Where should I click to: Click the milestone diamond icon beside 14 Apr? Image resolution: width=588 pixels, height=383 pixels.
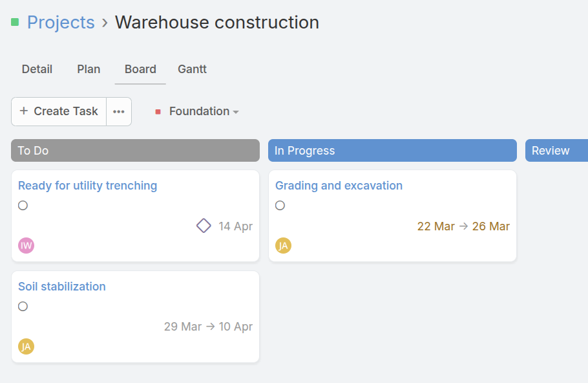204,226
